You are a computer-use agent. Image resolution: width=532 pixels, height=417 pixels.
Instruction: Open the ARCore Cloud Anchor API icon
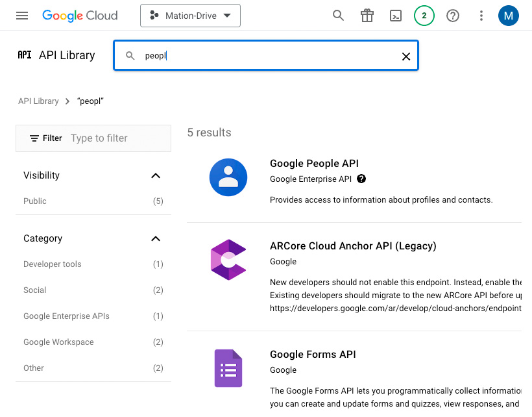[x=228, y=260]
